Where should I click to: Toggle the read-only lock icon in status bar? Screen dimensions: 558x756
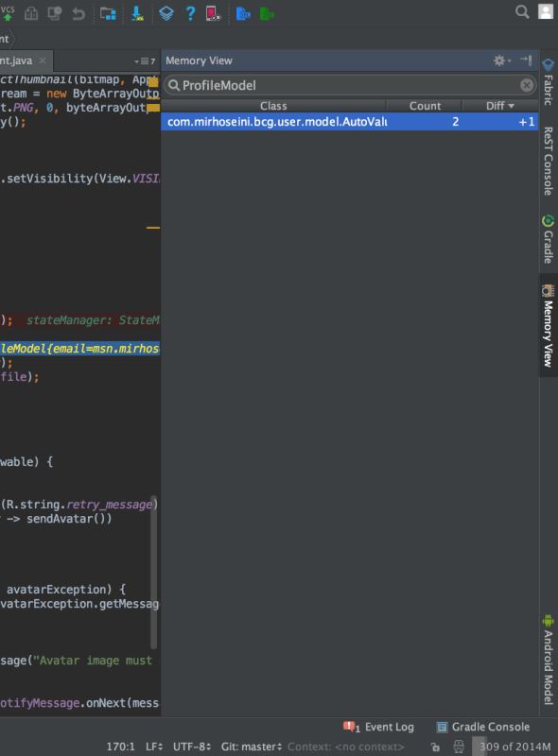click(435, 747)
